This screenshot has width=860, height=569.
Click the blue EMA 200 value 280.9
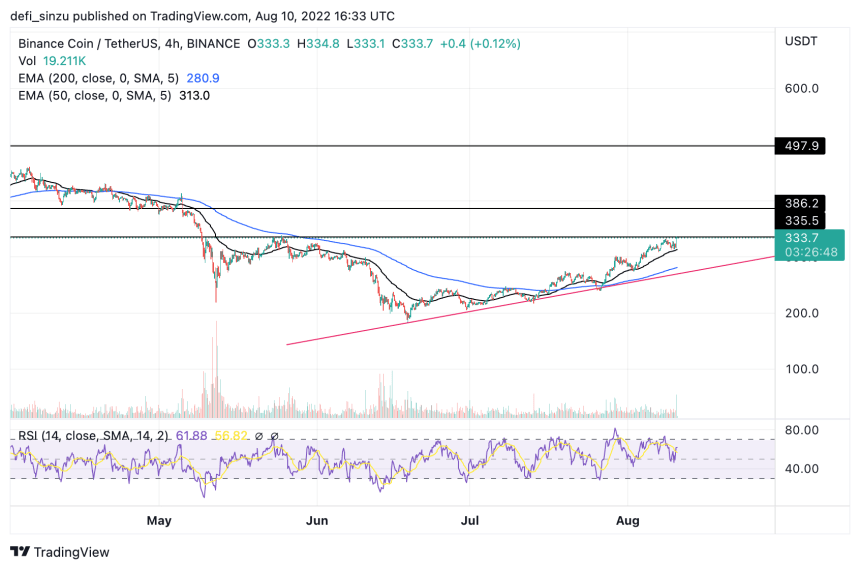tap(203, 78)
